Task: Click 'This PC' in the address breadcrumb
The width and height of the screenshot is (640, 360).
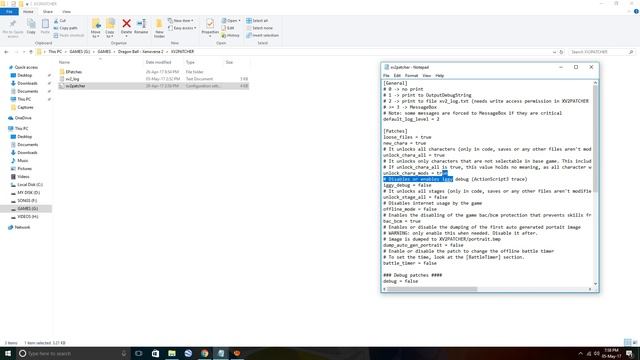Action: [55, 52]
